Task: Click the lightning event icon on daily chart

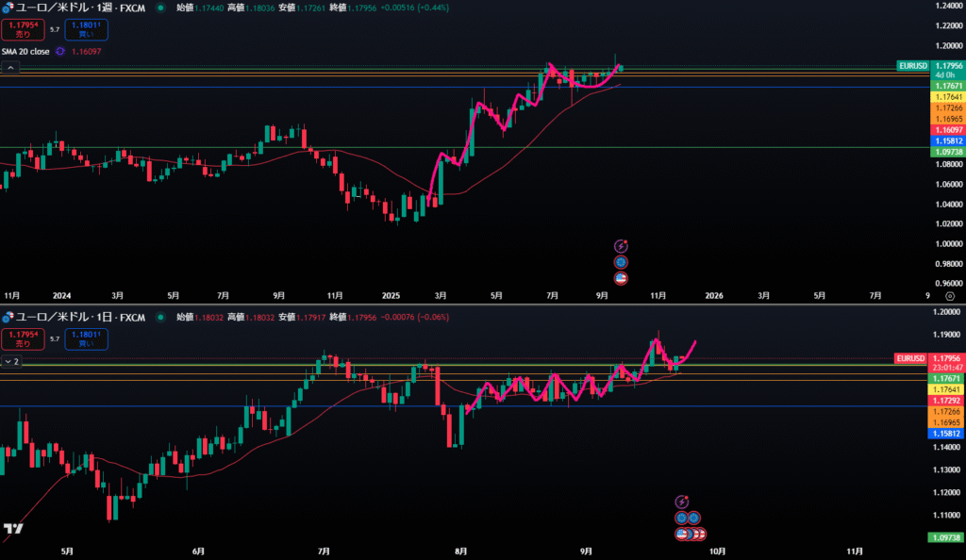Action: click(682, 502)
